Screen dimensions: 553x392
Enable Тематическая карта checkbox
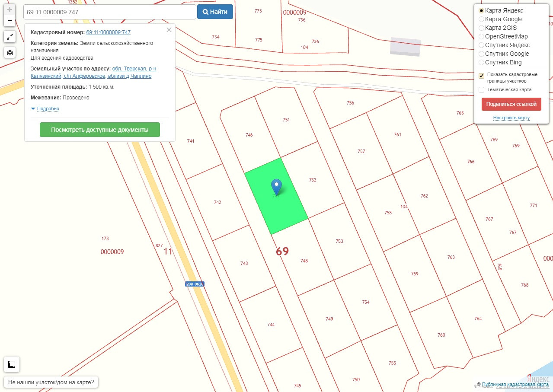tap(481, 89)
